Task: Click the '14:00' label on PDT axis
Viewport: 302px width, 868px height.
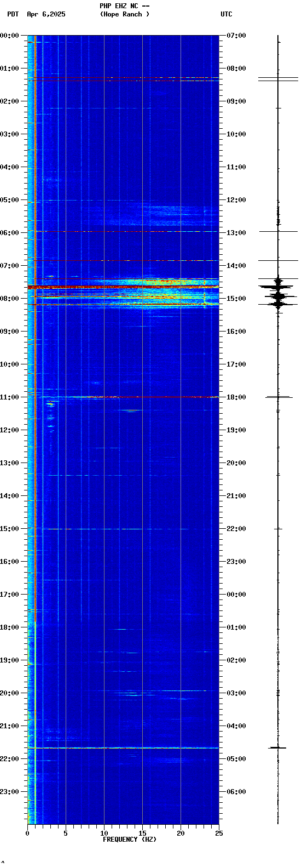Action: point(9,496)
